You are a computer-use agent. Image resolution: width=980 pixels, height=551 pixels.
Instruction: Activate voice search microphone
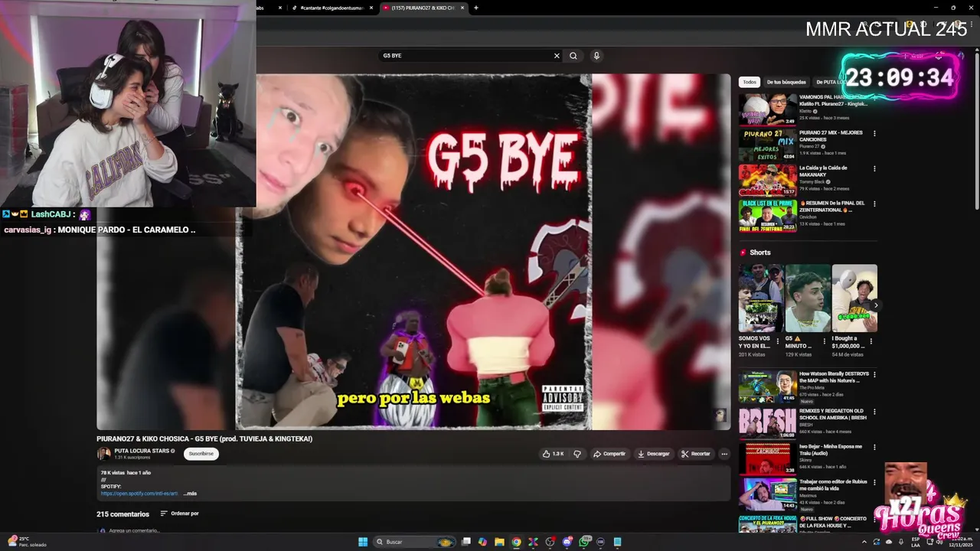596,56
